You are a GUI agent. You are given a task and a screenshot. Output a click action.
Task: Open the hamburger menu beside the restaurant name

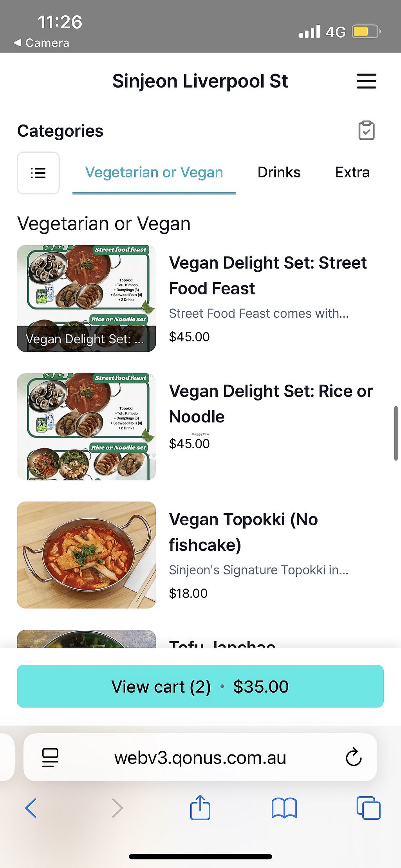[x=366, y=81]
